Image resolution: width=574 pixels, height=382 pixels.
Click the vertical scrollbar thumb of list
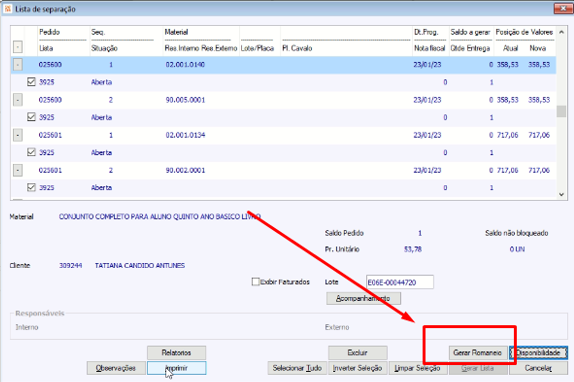click(562, 111)
